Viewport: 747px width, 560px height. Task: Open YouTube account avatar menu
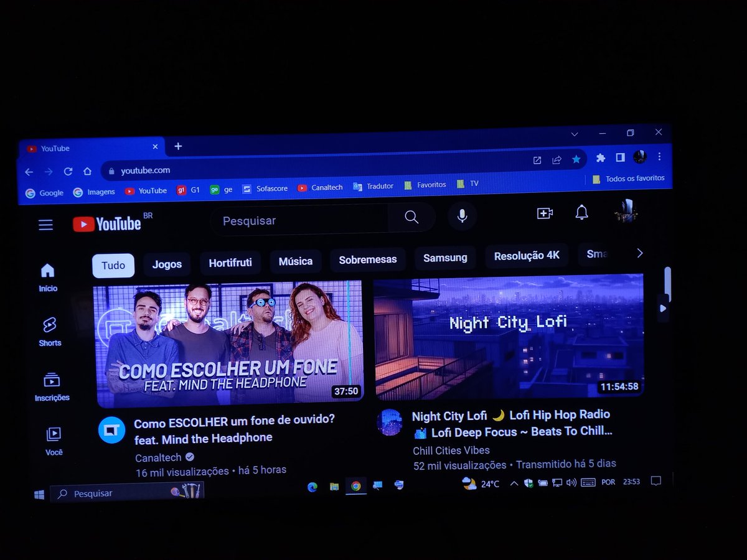click(x=625, y=210)
